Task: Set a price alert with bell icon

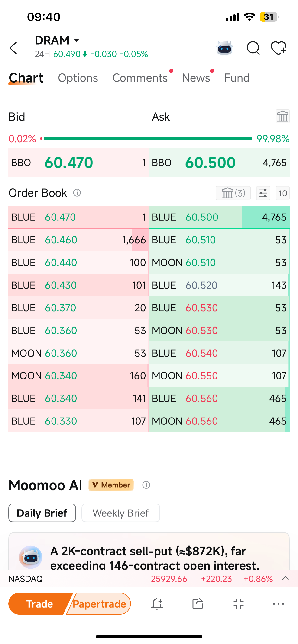Action: 157,604
